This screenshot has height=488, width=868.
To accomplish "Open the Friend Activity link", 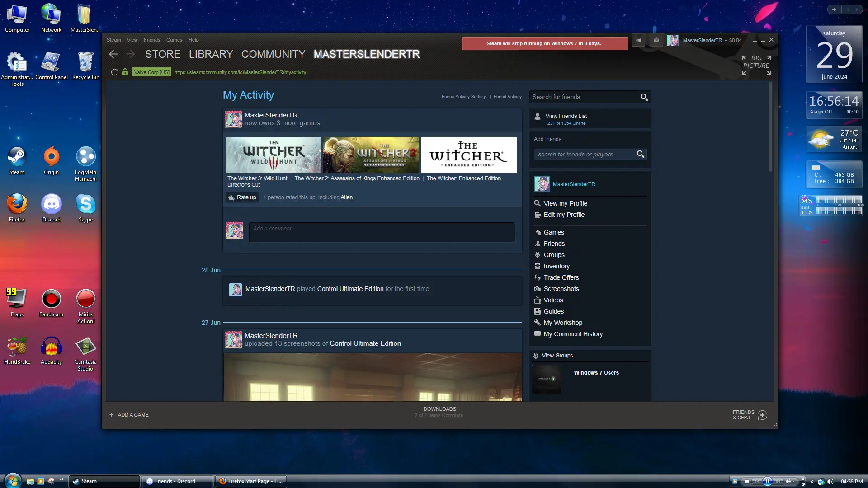I will 507,97.
